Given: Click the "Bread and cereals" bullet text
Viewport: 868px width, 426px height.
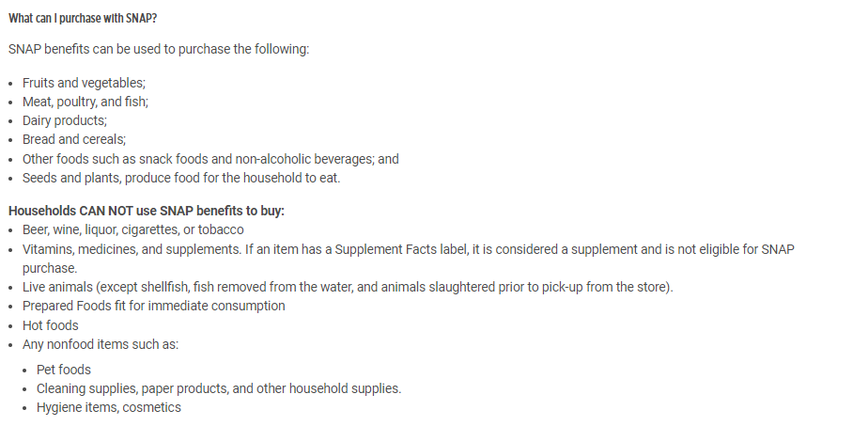Looking at the screenshot, I should [74, 139].
